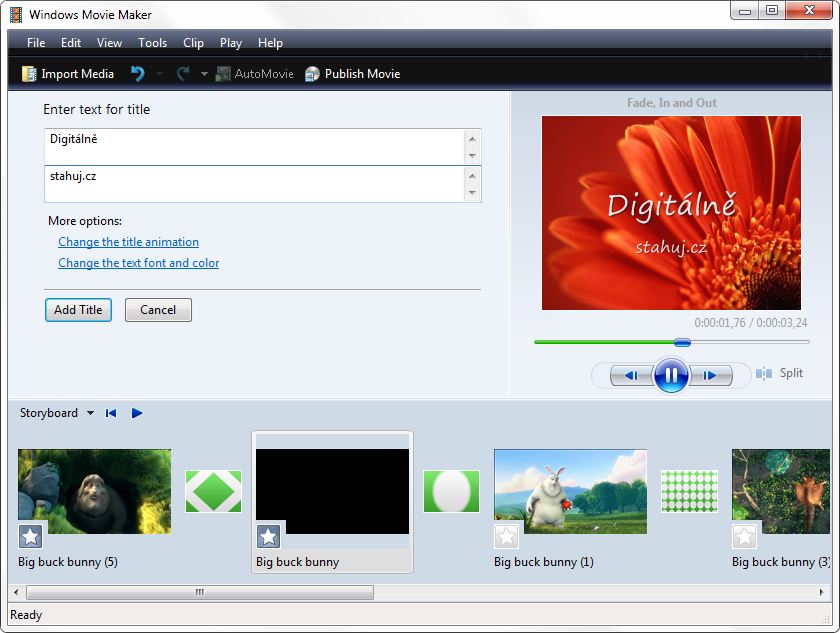This screenshot has width=840, height=633.
Task: Click the Windows Movie Maker title bar icon
Action: pyautogui.click(x=16, y=15)
